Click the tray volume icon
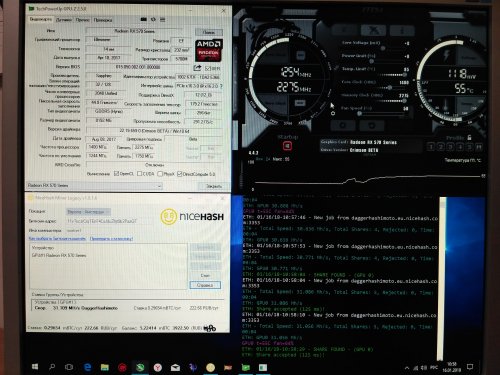 pos(424,368)
